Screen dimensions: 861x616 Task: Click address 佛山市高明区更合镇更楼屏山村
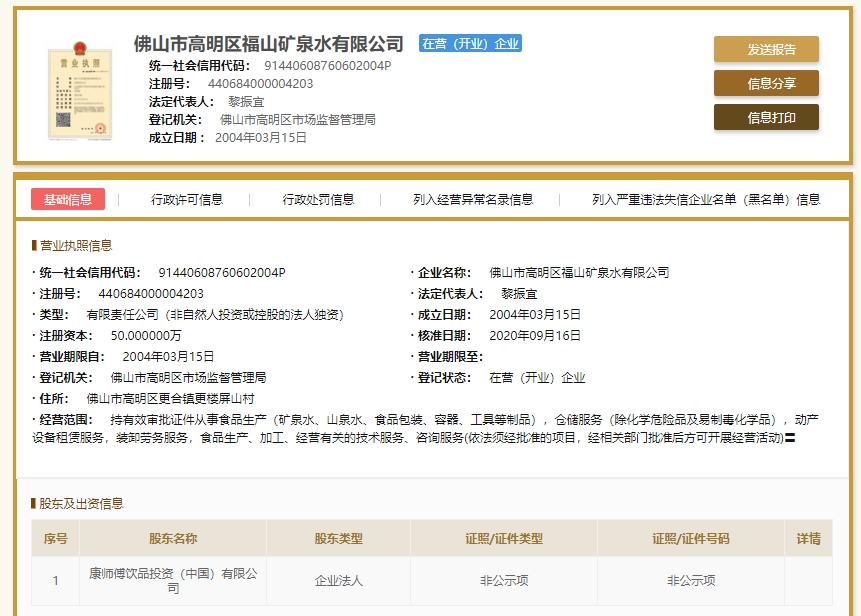pyautogui.click(x=170, y=399)
